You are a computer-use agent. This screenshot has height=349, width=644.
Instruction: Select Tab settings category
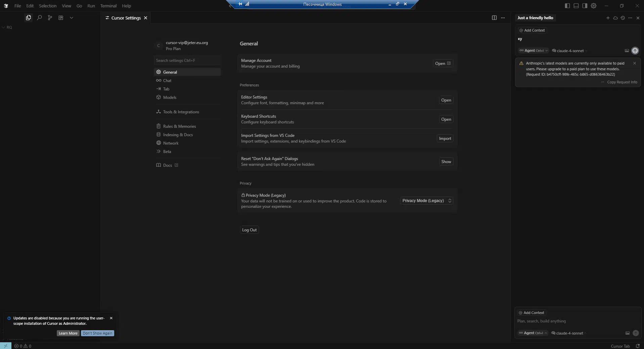(x=187, y=89)
